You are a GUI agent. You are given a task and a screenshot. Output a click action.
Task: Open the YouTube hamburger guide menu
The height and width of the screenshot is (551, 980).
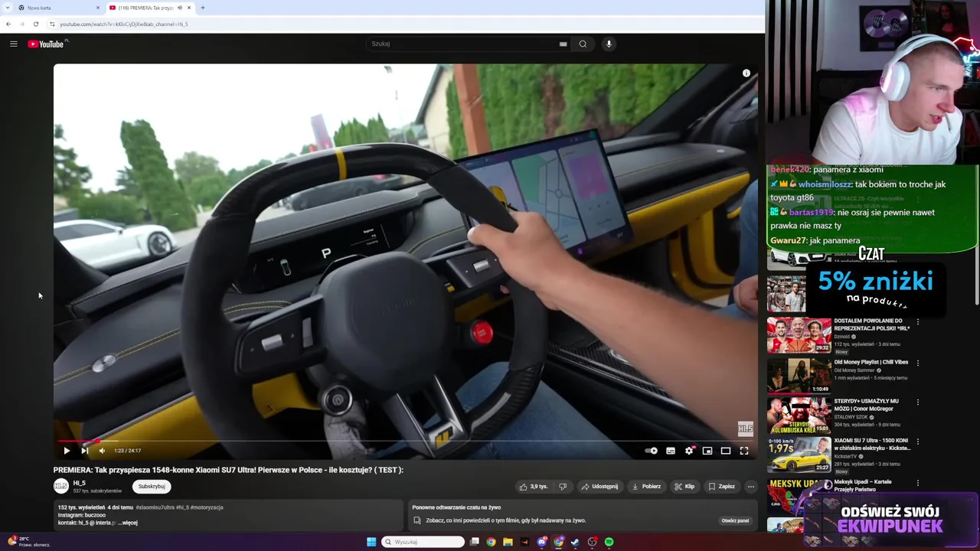click(x=13, y=44)
